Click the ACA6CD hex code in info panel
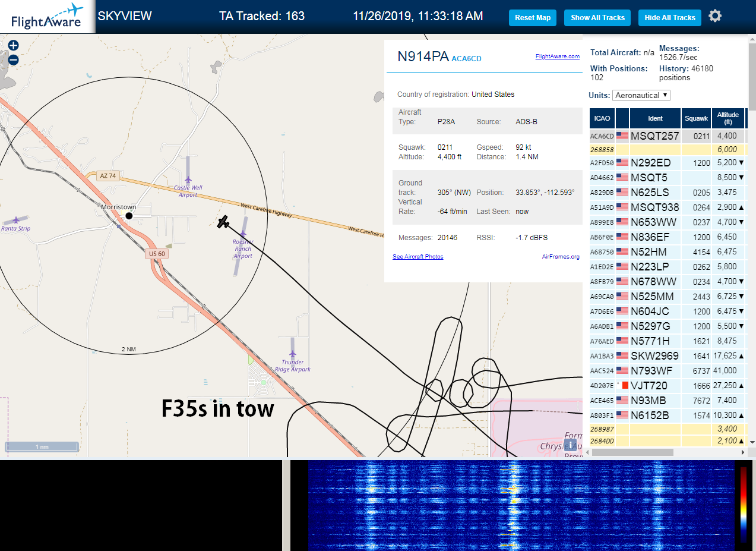The image size is (756, 551). (466, 59)
